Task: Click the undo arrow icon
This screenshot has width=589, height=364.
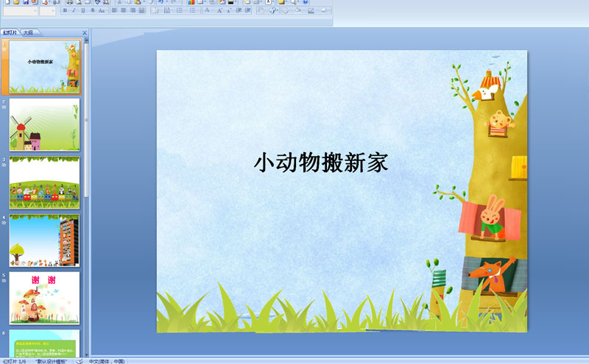Action: (161, 2)
